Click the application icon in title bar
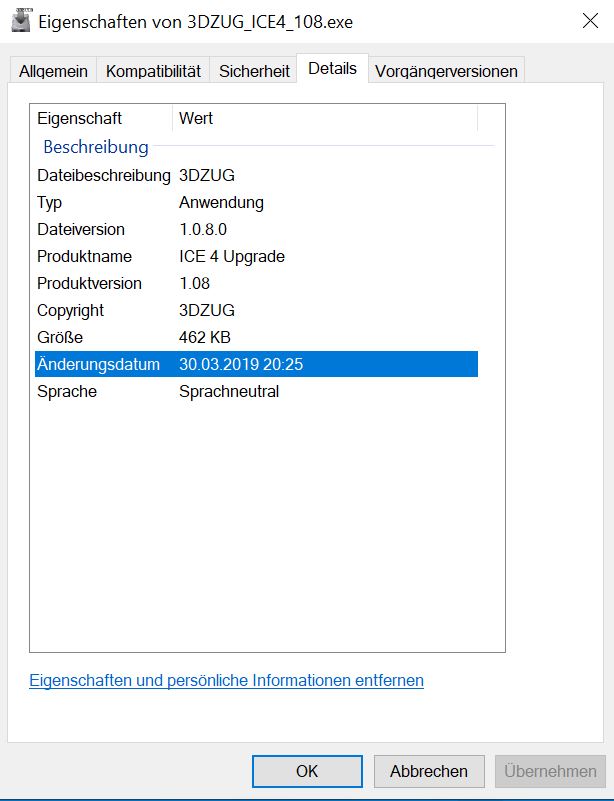The width and height of the screenshot is (614, 801). coord(20,21)
